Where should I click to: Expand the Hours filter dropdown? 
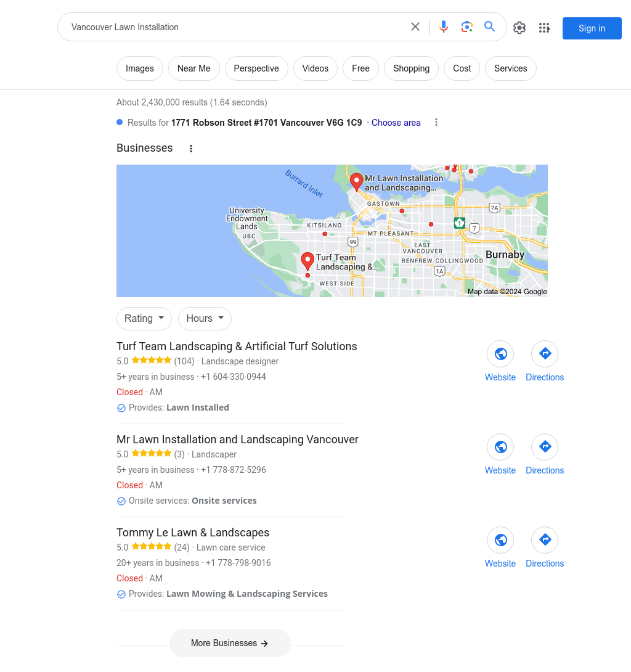pyautogui.click(x=205, y=319)
